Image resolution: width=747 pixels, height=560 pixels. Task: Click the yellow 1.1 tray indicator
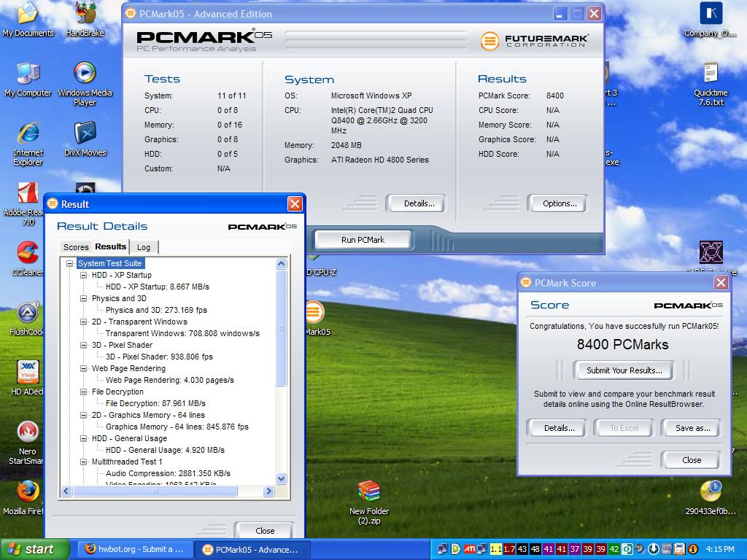(x=496, y=549)
